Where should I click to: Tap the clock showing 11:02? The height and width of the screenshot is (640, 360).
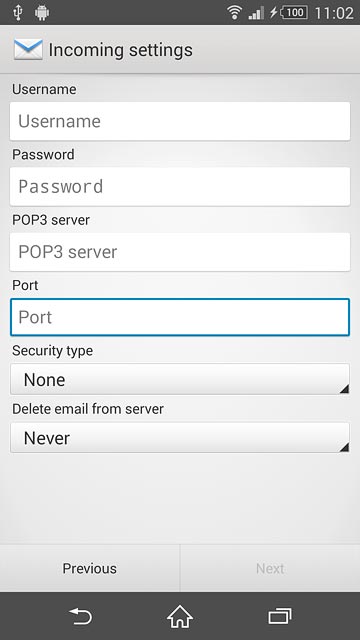pyautogui.click(x=334, y=13)
